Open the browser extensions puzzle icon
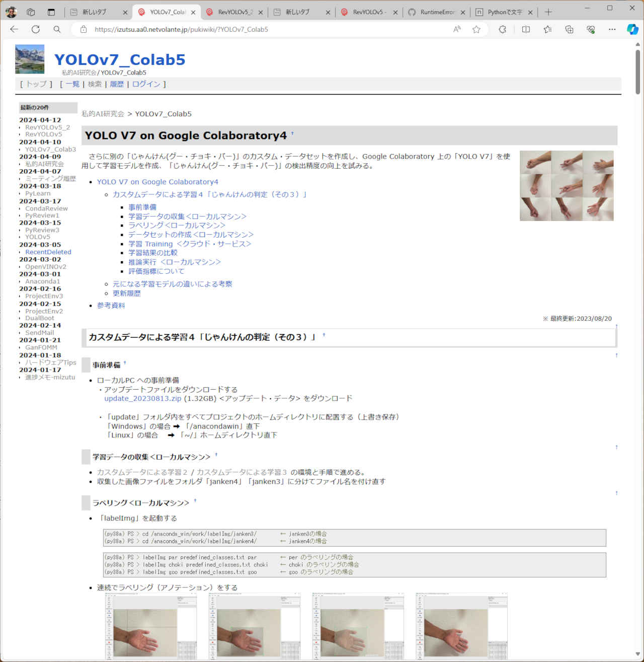The height and width of the screenshot is (662, 644). [502, 29]
